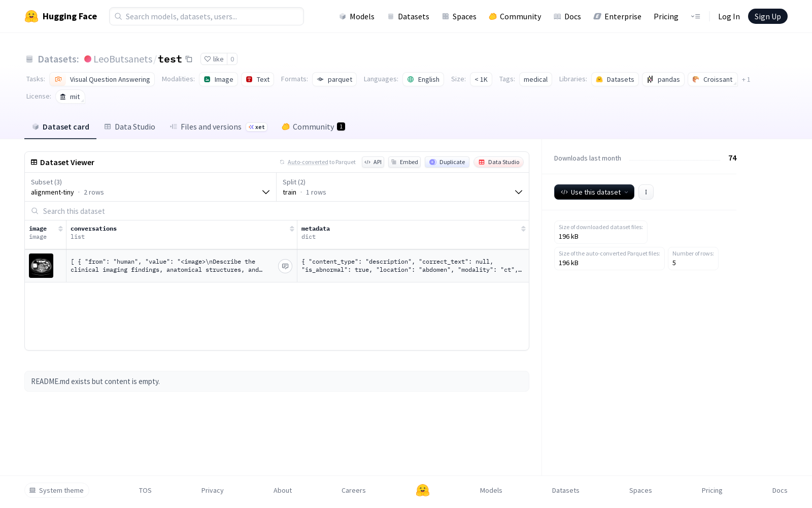Click the sort arrows on the image column
Screen dimensions: 812x508
(60, 229)
